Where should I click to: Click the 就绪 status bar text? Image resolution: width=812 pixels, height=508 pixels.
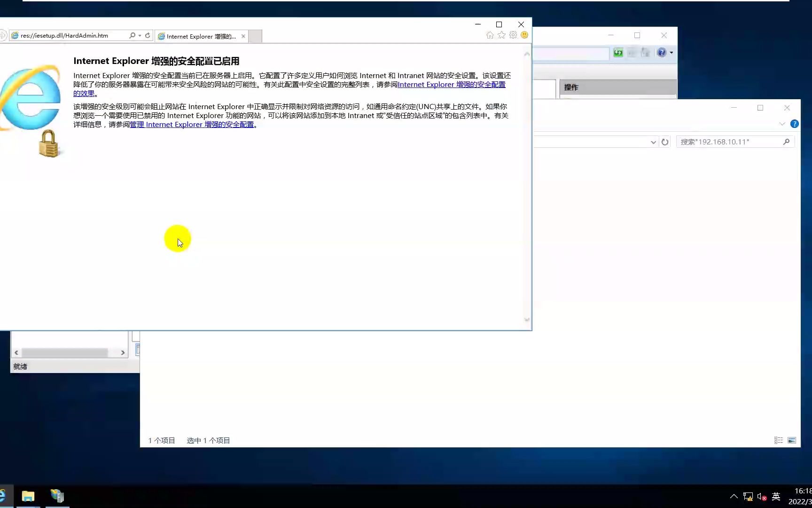20,366
